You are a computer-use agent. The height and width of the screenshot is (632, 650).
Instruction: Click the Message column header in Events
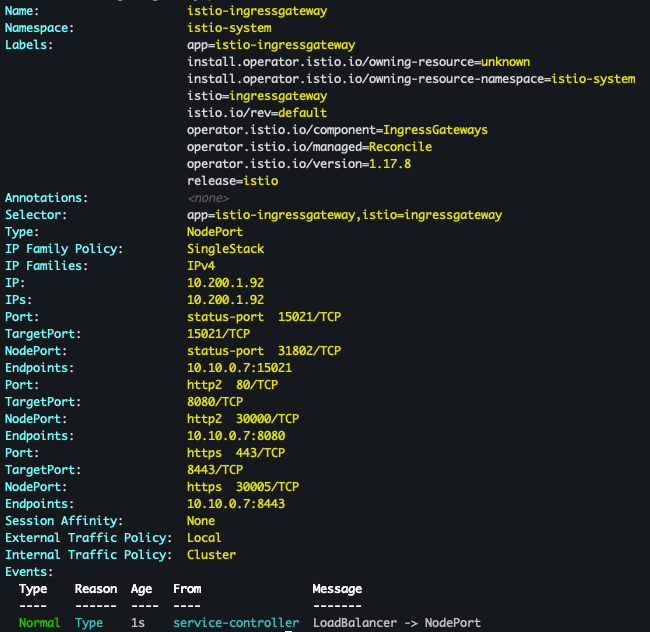point(337,588)
